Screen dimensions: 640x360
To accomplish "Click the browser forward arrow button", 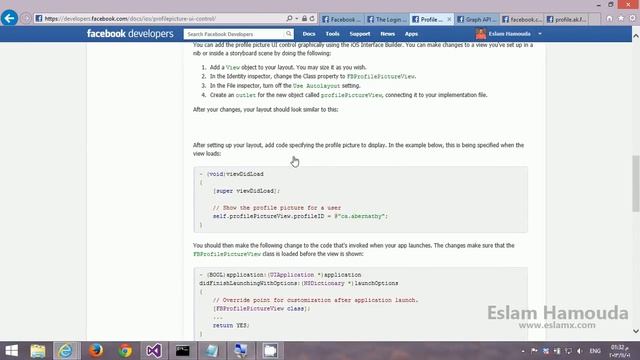I will 26,18.
